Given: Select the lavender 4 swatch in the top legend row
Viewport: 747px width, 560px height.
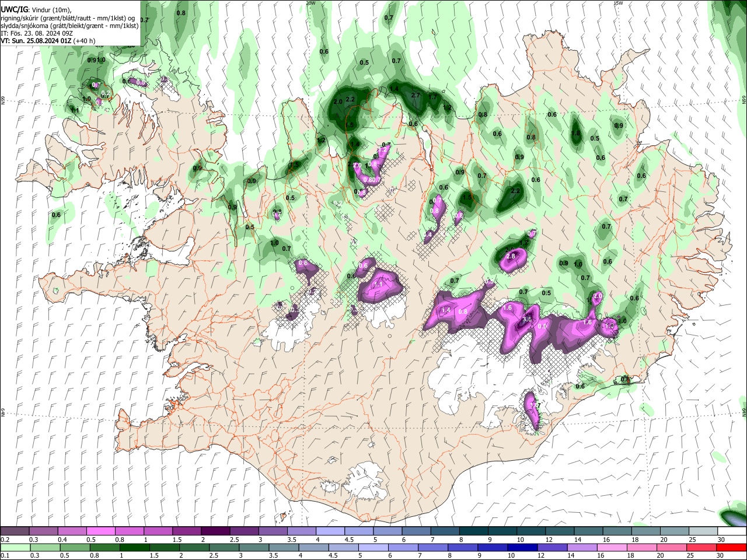Looking at the screenshot, I should click(330, 531).
